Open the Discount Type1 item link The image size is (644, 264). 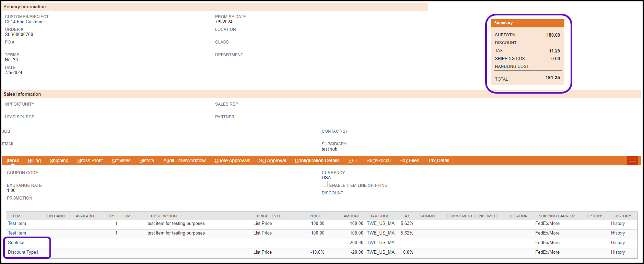coord(23,252)
